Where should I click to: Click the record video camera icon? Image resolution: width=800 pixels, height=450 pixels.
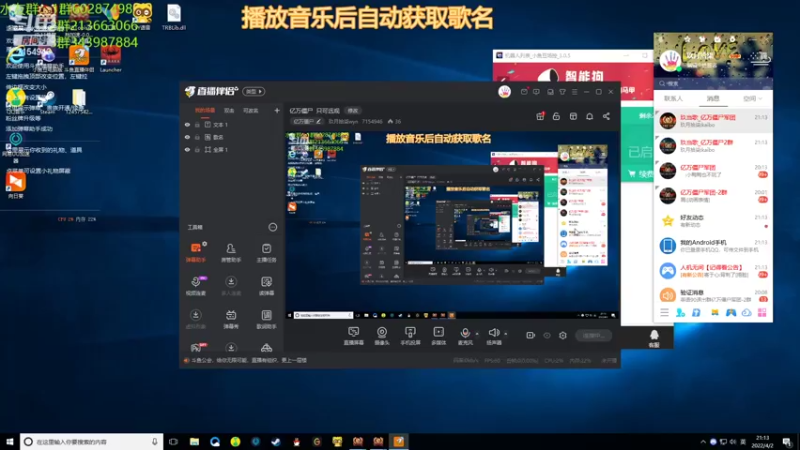(x=531, y=335)
